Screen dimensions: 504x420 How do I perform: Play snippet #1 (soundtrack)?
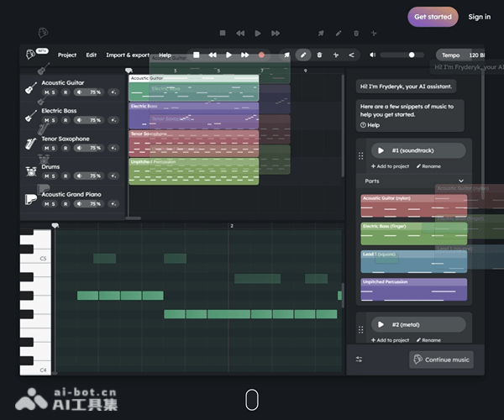pos(377,151)
